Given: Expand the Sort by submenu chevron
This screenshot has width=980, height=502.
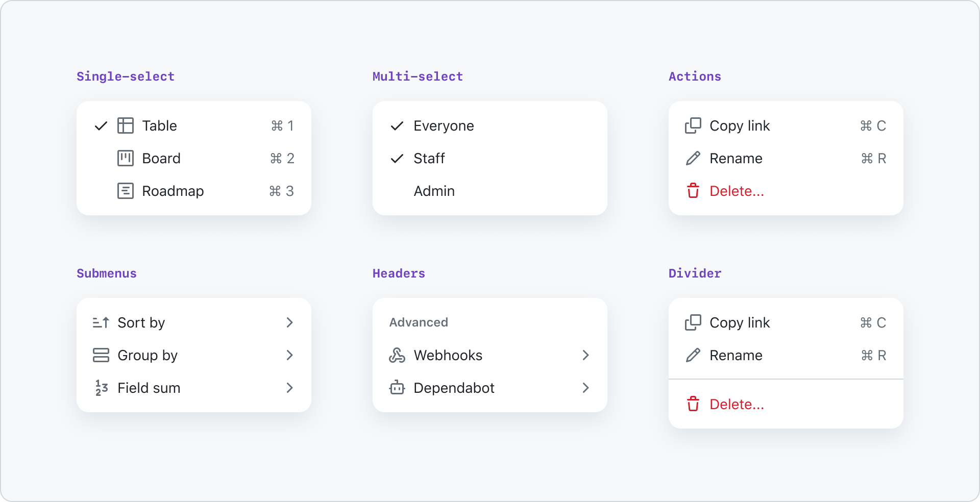Looking at the screenshot, I should 290,322.
